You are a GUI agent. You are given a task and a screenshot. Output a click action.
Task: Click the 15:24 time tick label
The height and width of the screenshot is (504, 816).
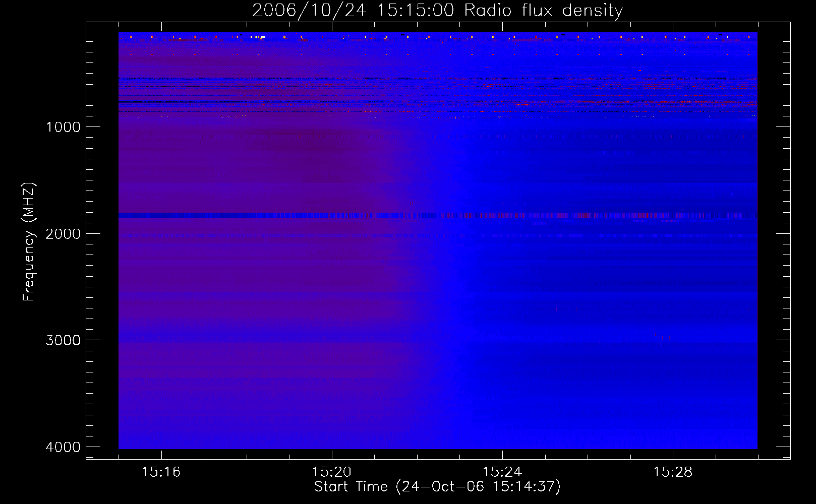pyautogui.click(x=502, y=472)
